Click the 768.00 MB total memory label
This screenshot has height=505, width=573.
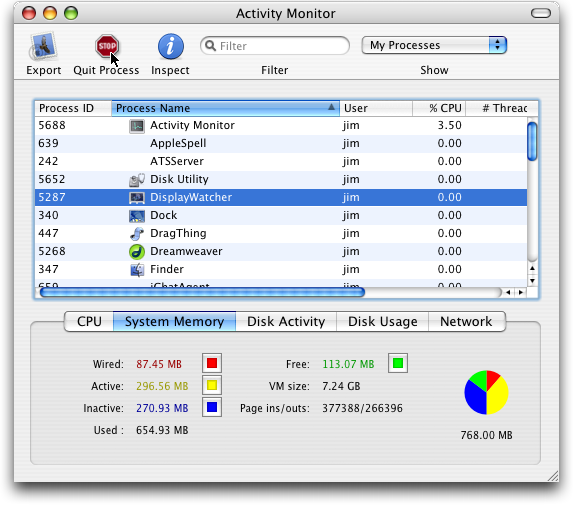[x=486, y=435]
